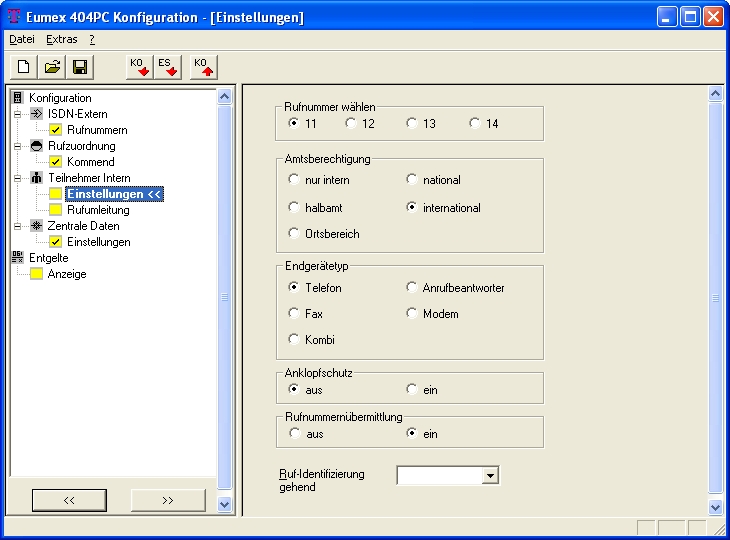Collapse the ISDN-Extern tree node
The height and width of the screenshot is (540, 730).
[17, 114]
